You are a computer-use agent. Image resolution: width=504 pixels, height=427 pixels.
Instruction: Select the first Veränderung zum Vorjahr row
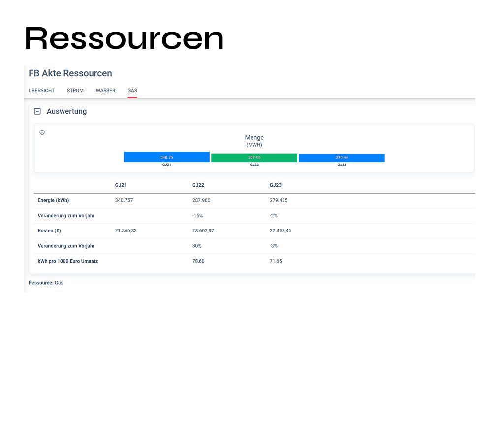pos(66,215)
